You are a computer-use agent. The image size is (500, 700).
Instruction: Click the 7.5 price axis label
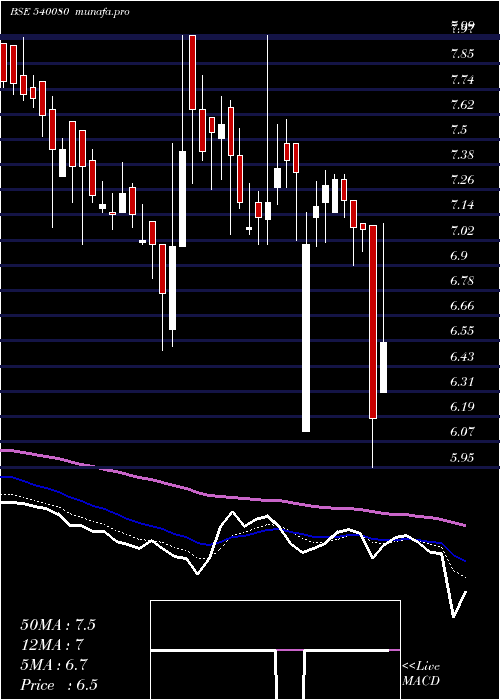coord(459,130)
